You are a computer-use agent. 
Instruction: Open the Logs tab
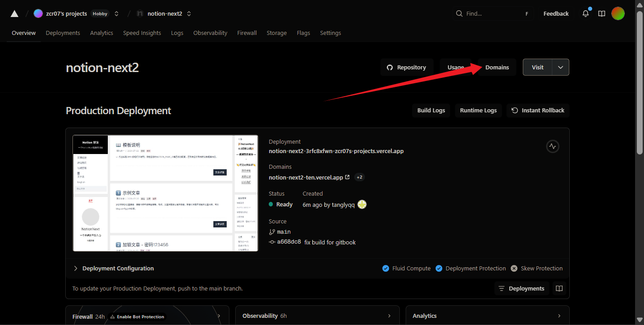click(177, 33)
